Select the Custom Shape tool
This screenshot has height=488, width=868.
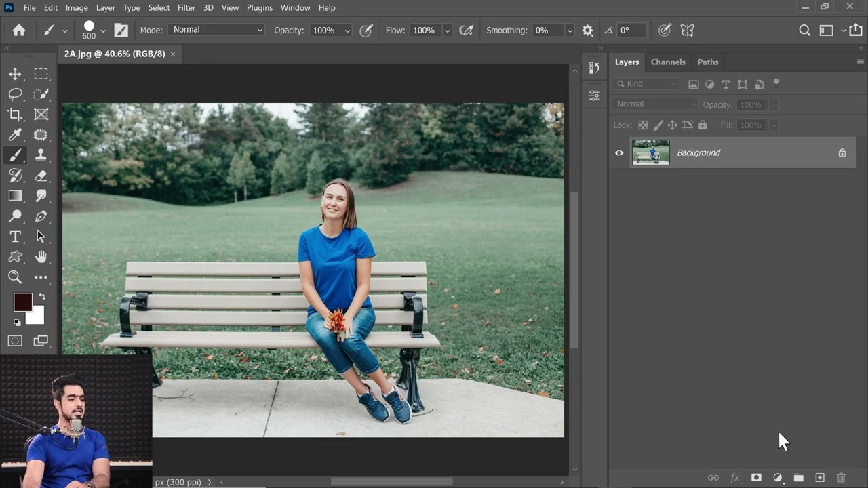[x=15, y=257]
